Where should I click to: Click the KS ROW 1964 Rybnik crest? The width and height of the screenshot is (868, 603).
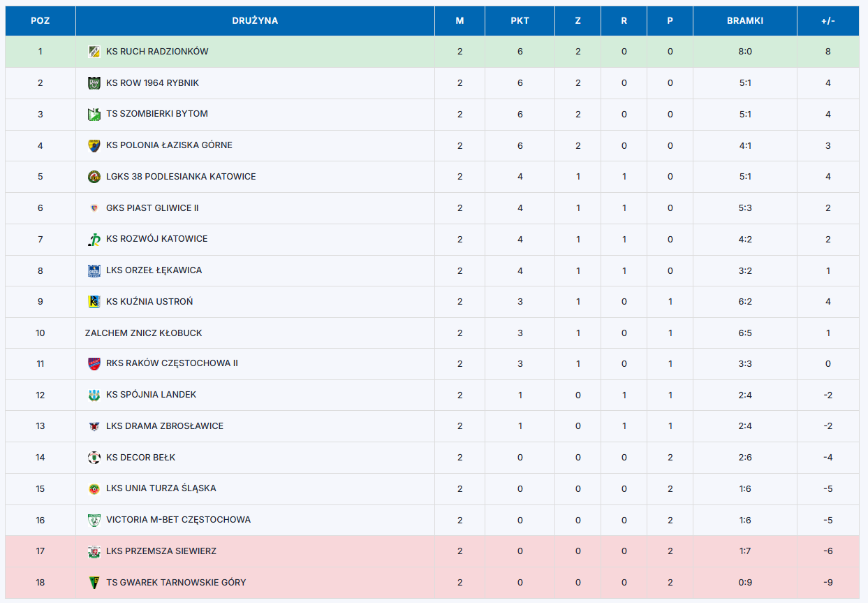pyautogui.click(x=94, y=83)
